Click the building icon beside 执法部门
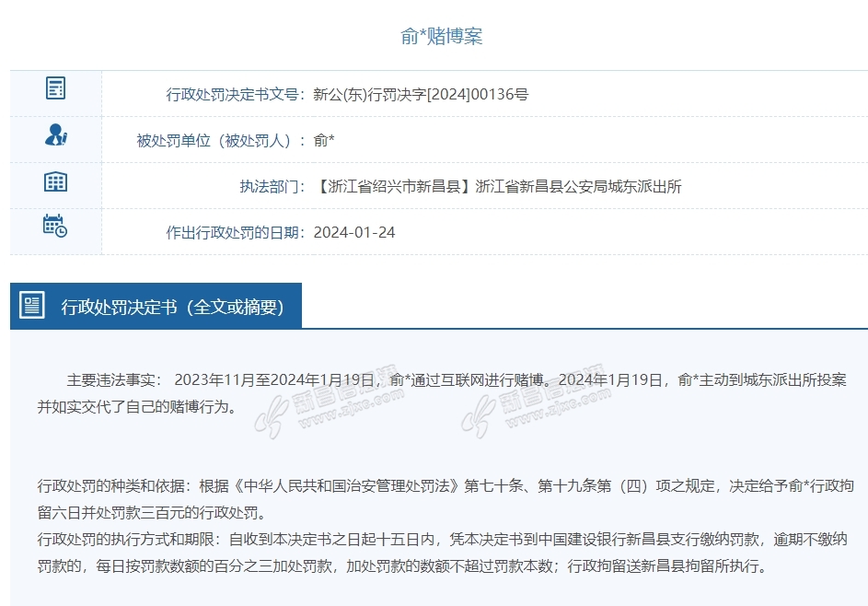The width and height of the screenshot is (868, 606). 55,181
